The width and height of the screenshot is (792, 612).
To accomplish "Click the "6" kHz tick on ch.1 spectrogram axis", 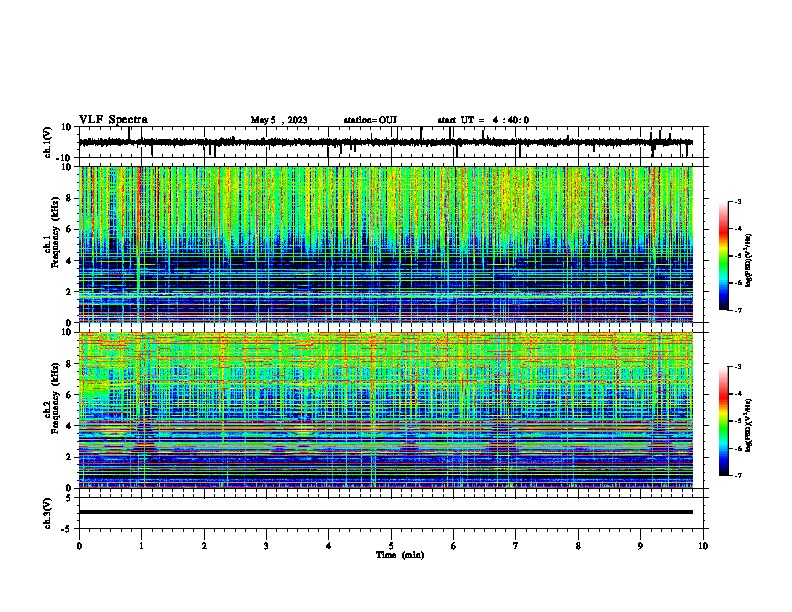I will coord(69,229).
